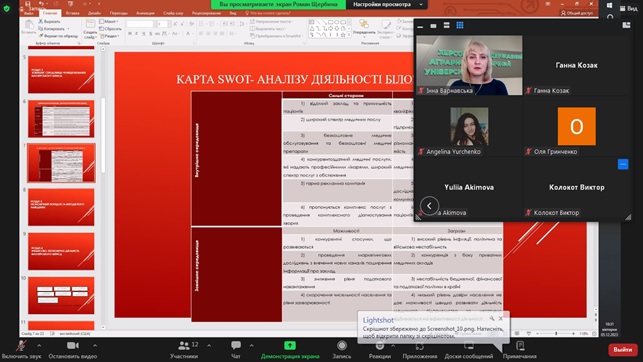Viewport: 643px width, 362px height.
Task: Expand video options arrow beside Остановить видео
Action: pyautogui.click(x=95, y=346)
